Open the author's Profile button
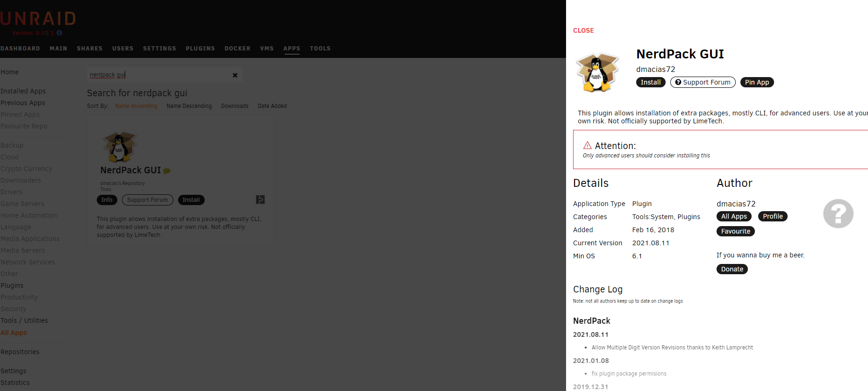The height and width of the screenshot is (391, 868). coord(773,216)
